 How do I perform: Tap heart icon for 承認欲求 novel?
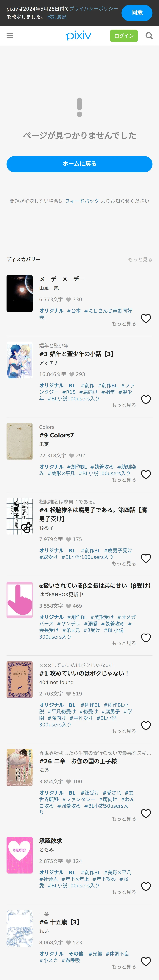click(x=146, y=886)
